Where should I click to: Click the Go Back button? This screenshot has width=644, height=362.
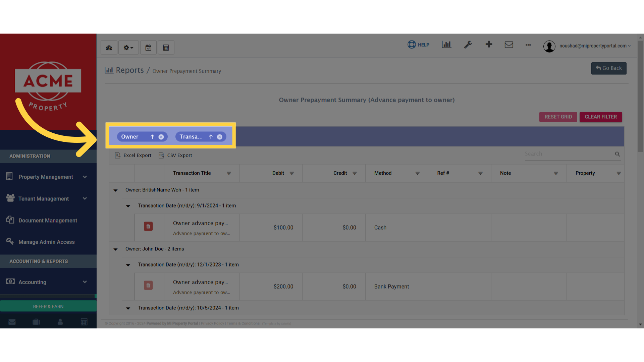608,68
